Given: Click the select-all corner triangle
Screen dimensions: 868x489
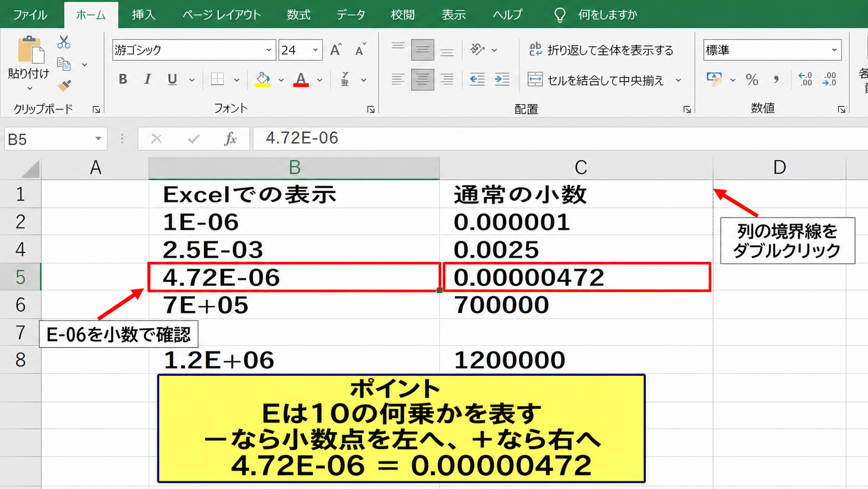Looking at the screenshot, I should 30,169.
